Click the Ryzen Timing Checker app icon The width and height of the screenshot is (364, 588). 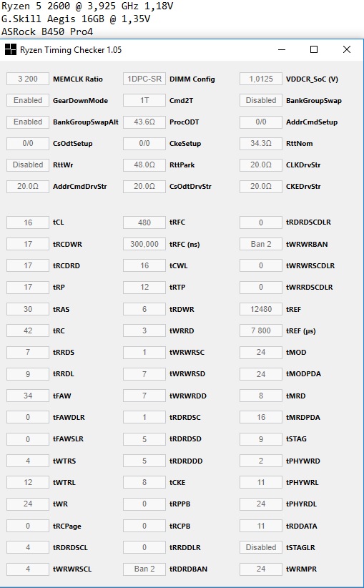(x=11, y=49)
